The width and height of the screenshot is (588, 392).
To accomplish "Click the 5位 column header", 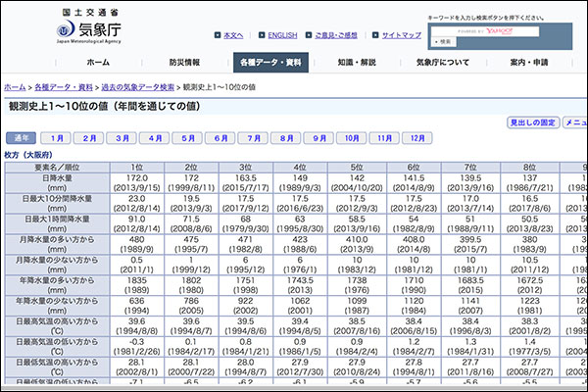I will point(357,168).
